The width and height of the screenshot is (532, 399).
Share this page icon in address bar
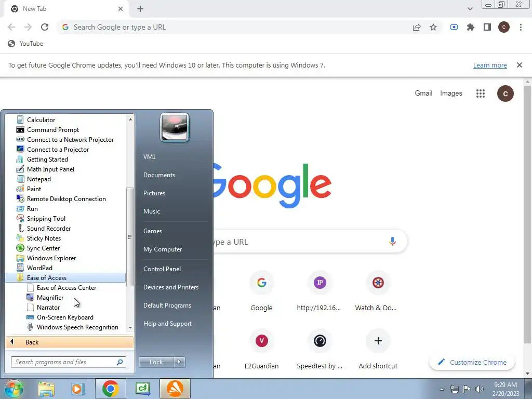pyautogui.click(x=417, y=27)
